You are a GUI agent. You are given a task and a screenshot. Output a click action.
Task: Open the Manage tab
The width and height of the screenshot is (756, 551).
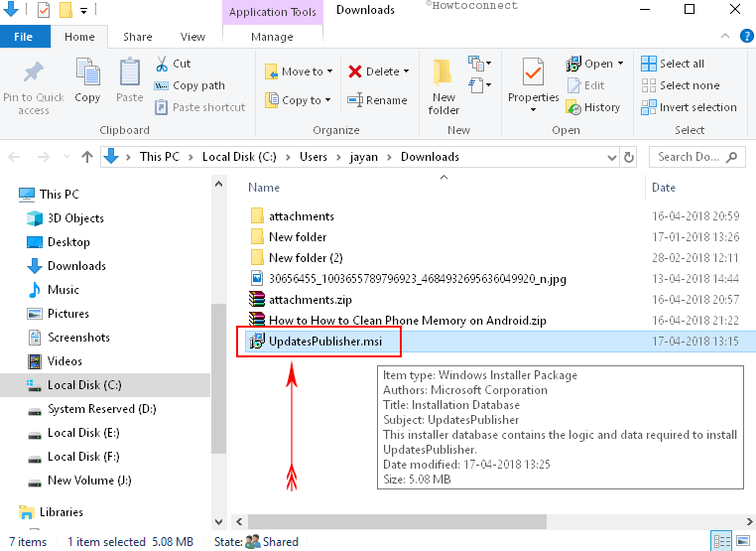pos(272,37)
